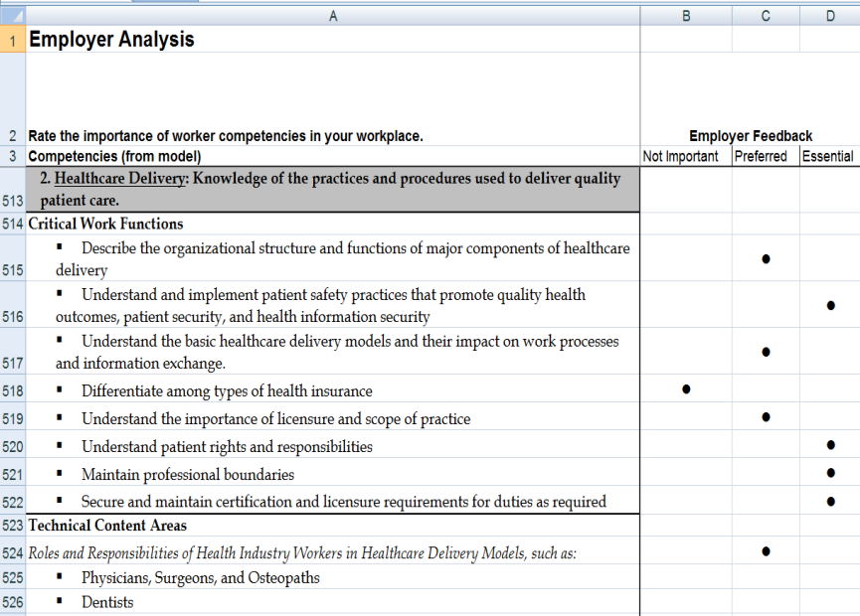This screenshot has width=860, height=616.
Task: Select Not Important dot for health insurance row
Action: pos(686,389)
